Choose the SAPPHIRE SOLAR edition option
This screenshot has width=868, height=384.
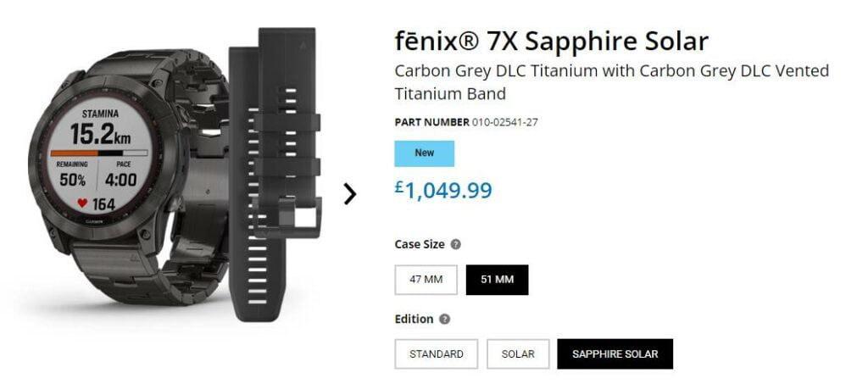pyautogui.click(x=615, y=353)
